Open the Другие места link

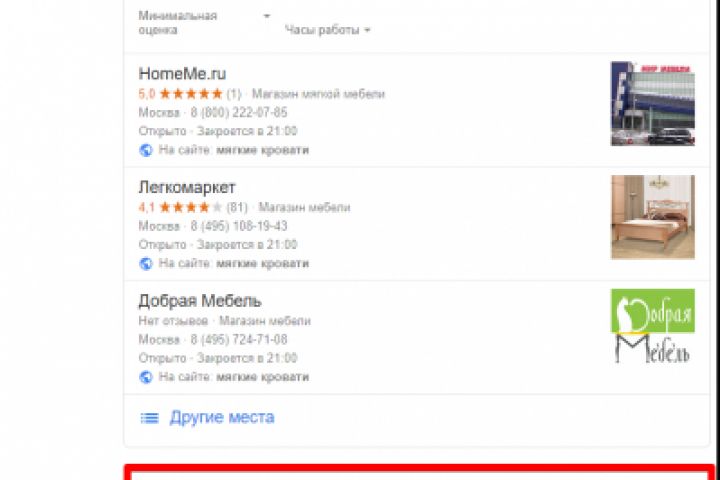[x=222, y=418]
